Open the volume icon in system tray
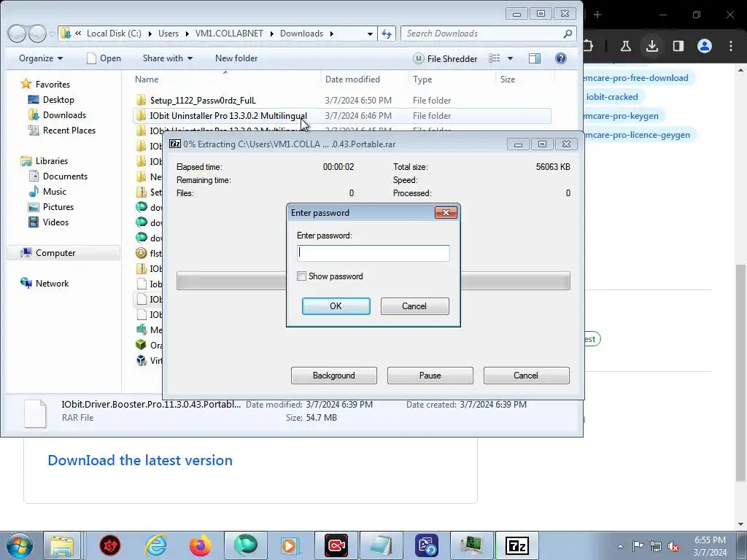This screenshot has width=747, height=560. click(x=673, y=546)
